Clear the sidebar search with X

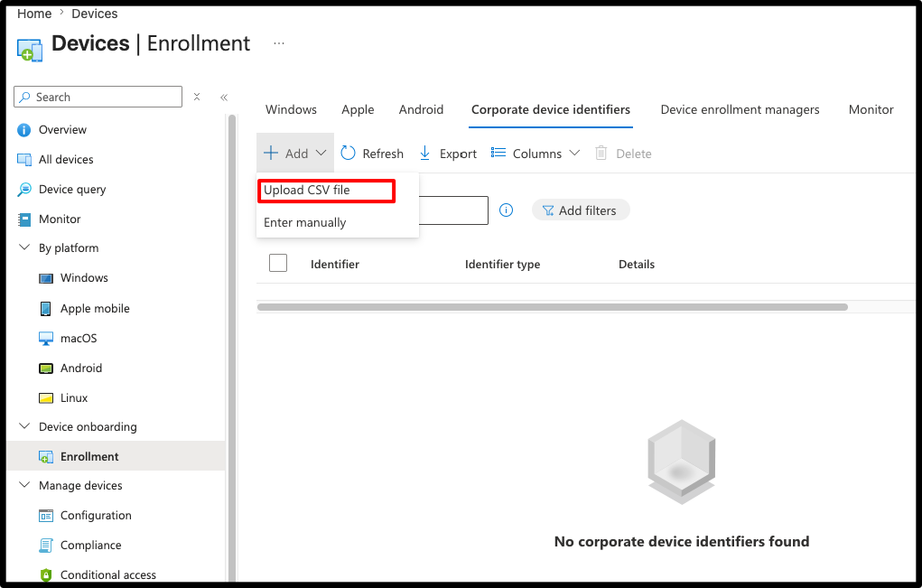pyautogui.click(x=197, y=97)
